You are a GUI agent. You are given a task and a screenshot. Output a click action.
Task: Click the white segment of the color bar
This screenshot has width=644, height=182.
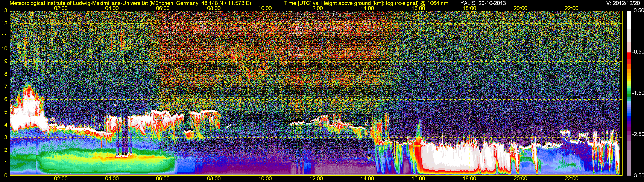pyautogui.click(x=629, y=19)
